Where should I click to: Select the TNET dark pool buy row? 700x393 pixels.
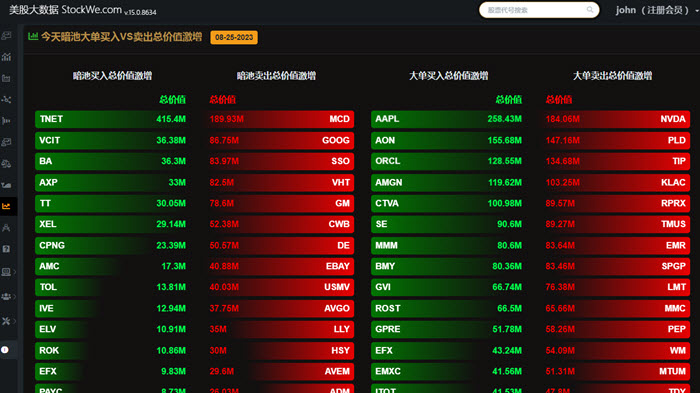111,119
